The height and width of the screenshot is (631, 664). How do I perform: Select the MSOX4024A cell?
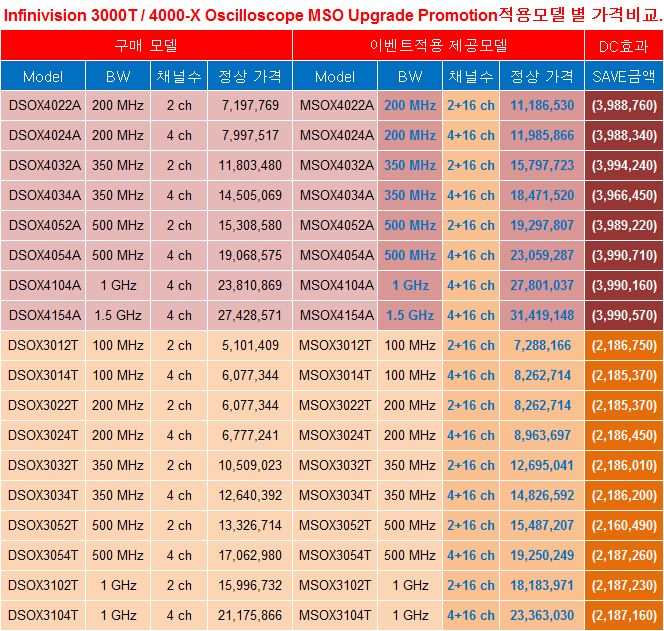coord(335,136)
